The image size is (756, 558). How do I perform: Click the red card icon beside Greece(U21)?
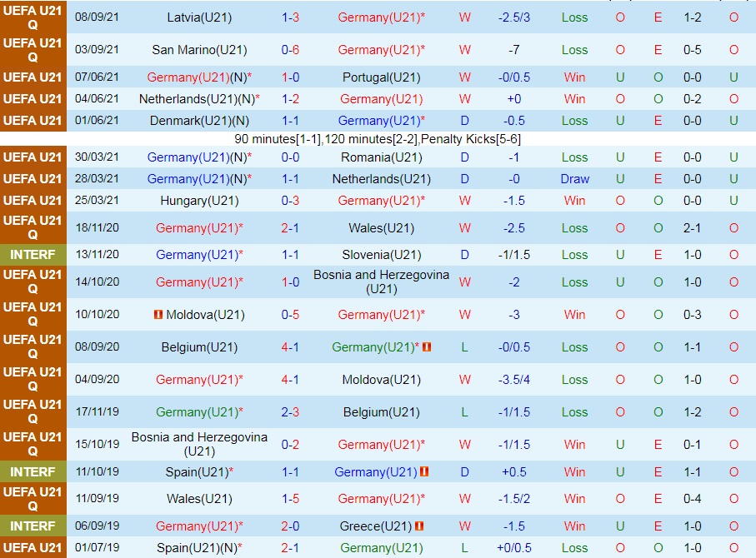coord(419,526)
